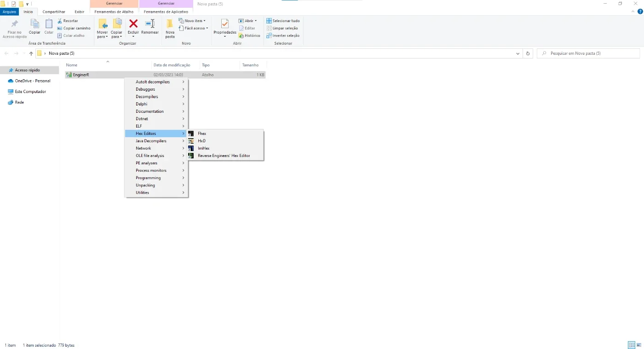Open the Delphi submenu
The image size is (644, 349).
click(x=156, y=104)
